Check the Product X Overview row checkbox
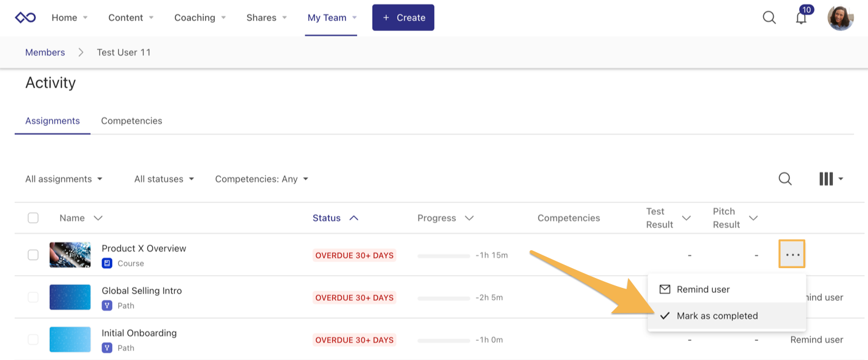 tap(33, 255)
